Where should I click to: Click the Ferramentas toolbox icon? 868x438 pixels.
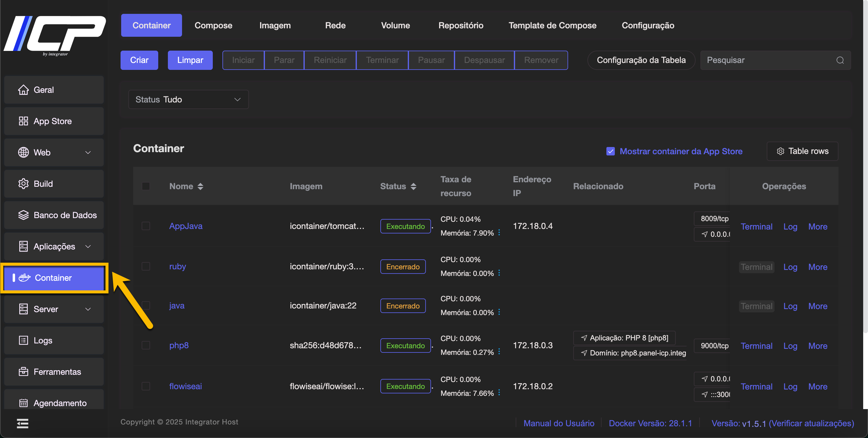pos(23,372)
